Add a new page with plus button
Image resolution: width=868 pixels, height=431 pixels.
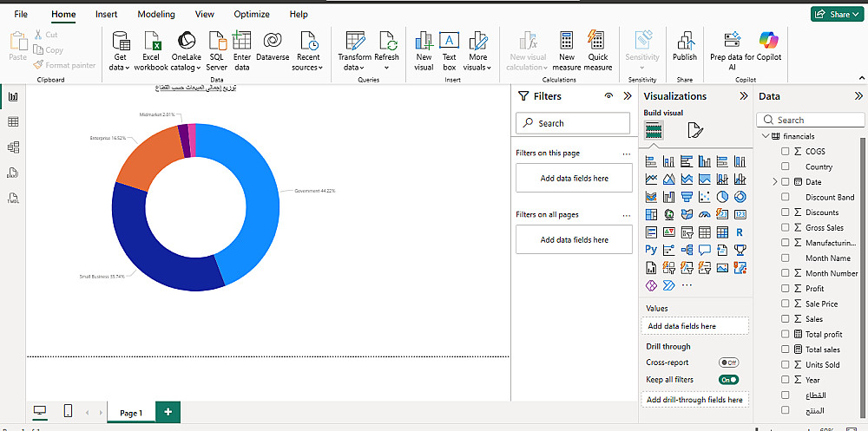coord(168,412)
